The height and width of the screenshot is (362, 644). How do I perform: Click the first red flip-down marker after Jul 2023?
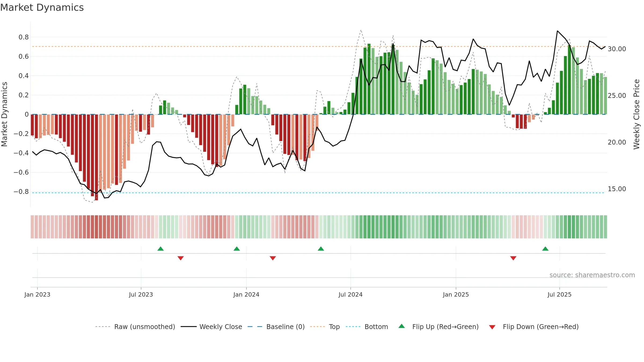point(181,258)
